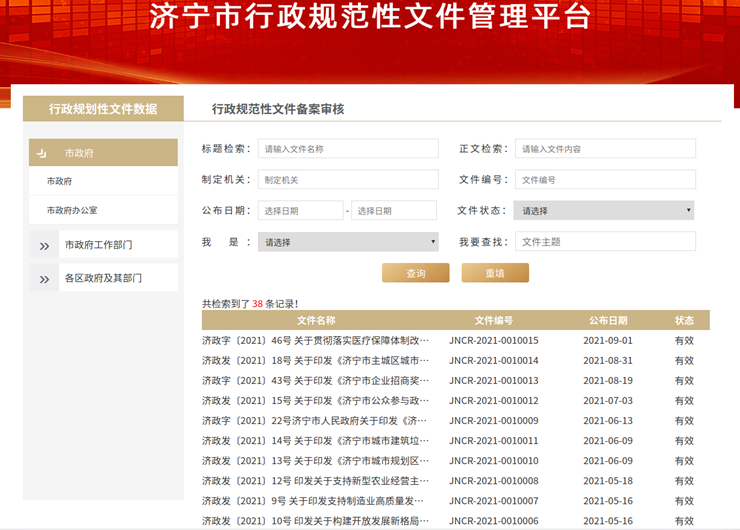
Task: Select file number JNCR-2021-0010009
Action: (x=494, y=421)
